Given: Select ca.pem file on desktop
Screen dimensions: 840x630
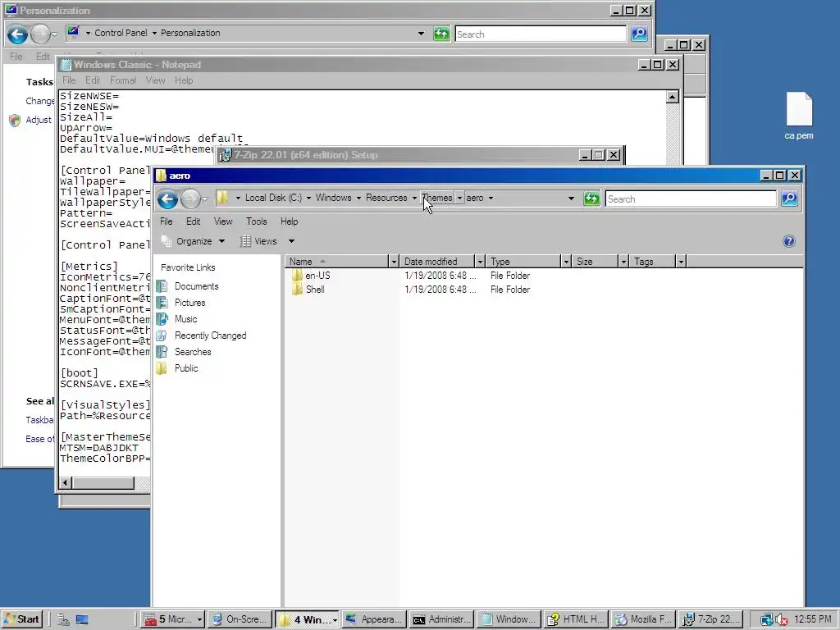Looking at the screenshot, I should pos(799,116).
